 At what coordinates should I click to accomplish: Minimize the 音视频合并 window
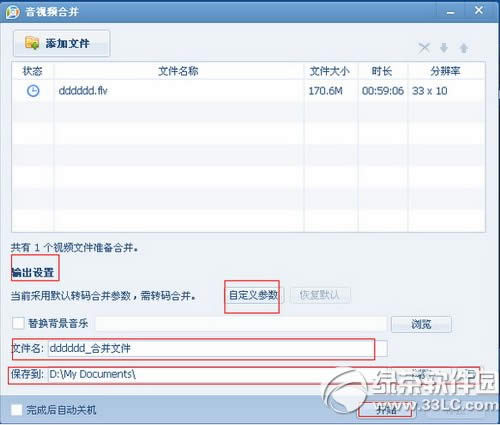coord(451,11)
